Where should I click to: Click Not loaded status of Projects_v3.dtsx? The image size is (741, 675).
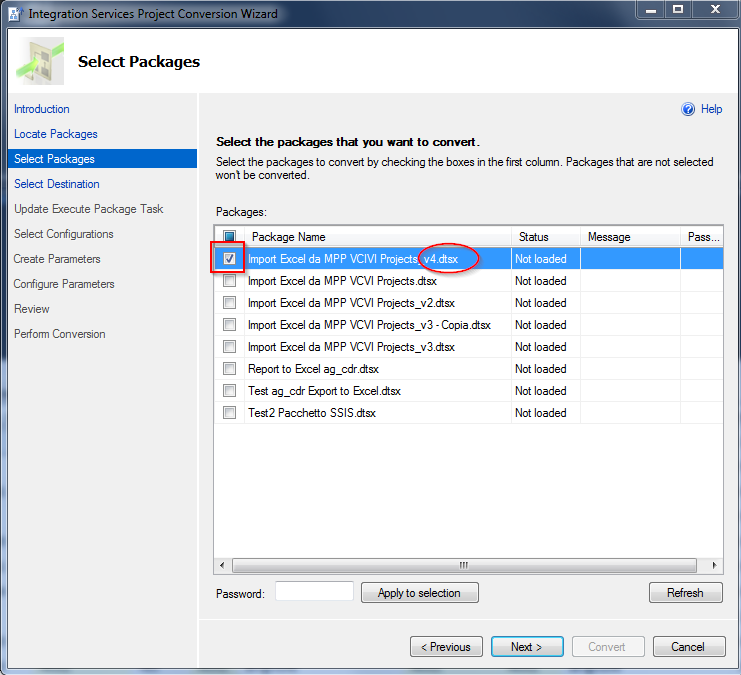pyautogui.click(x=541, y=347)
